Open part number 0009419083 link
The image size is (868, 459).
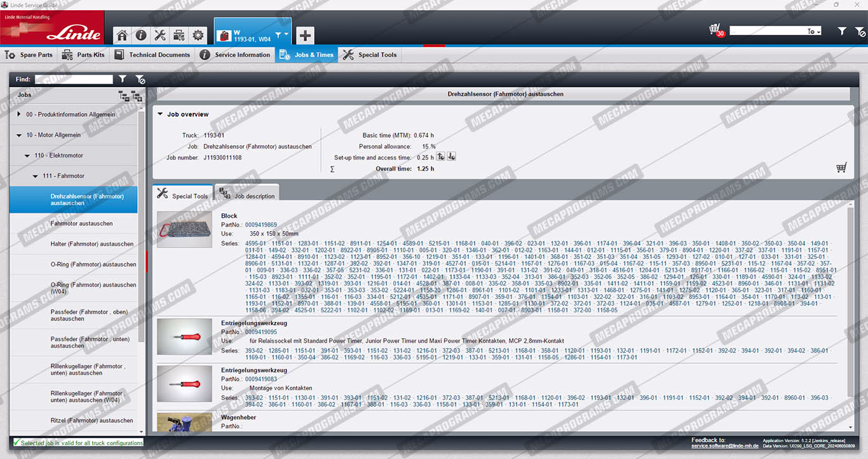261,379
